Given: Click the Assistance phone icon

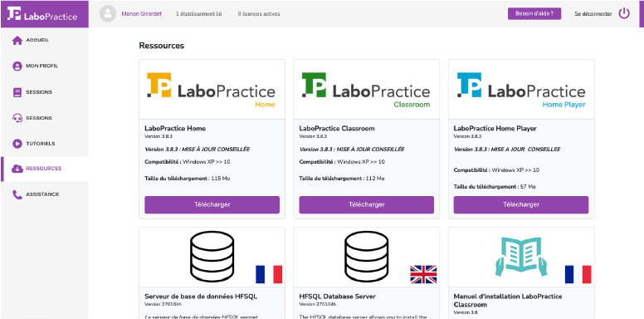Looking at the screenshot, I should point(17,194).
